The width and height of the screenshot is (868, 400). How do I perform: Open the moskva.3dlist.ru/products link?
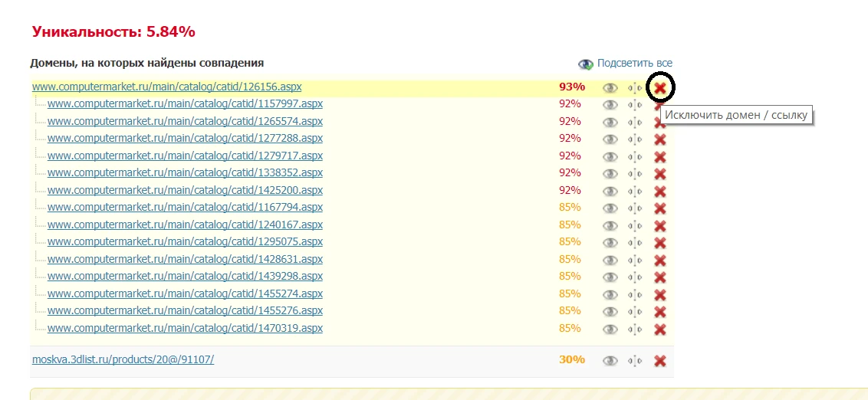pos(123,359)
